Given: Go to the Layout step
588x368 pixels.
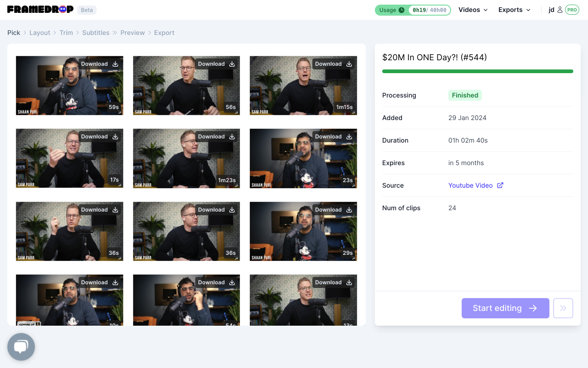Looking at the screenshot, I should [40, 33].
